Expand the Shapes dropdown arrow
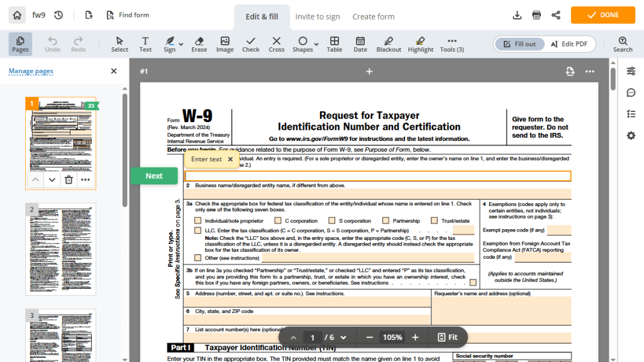Screen dimensions: 644x362 coord(316,44)
